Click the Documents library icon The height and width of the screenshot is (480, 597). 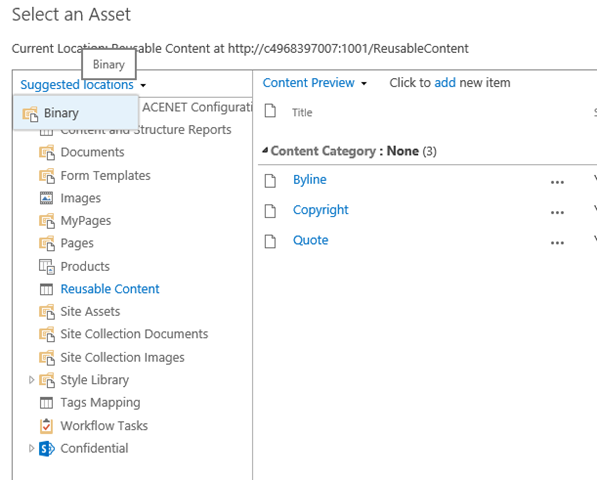click(47, 153)
